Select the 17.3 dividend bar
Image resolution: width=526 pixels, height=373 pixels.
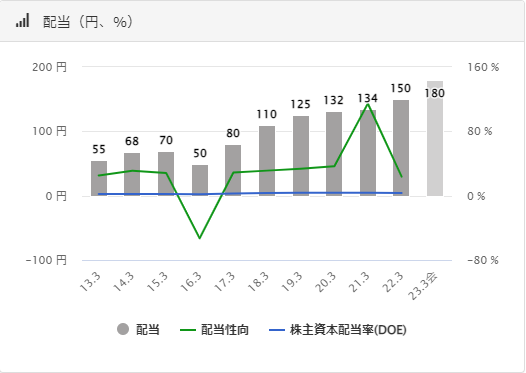233,171
